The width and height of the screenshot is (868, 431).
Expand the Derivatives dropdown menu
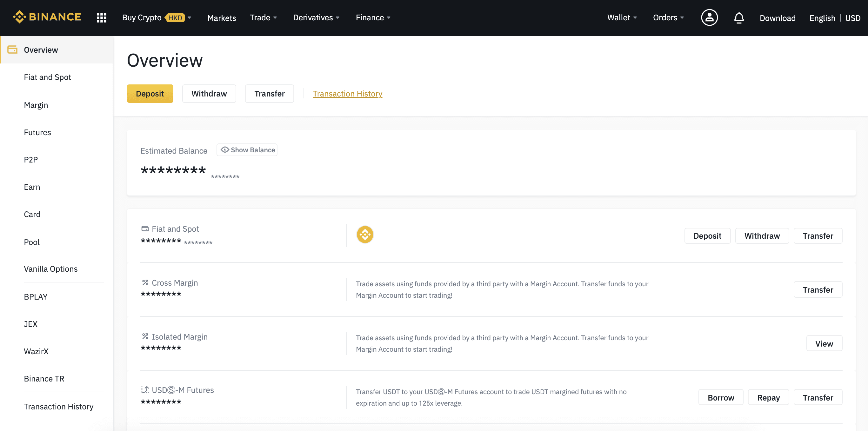click(317, 17)
